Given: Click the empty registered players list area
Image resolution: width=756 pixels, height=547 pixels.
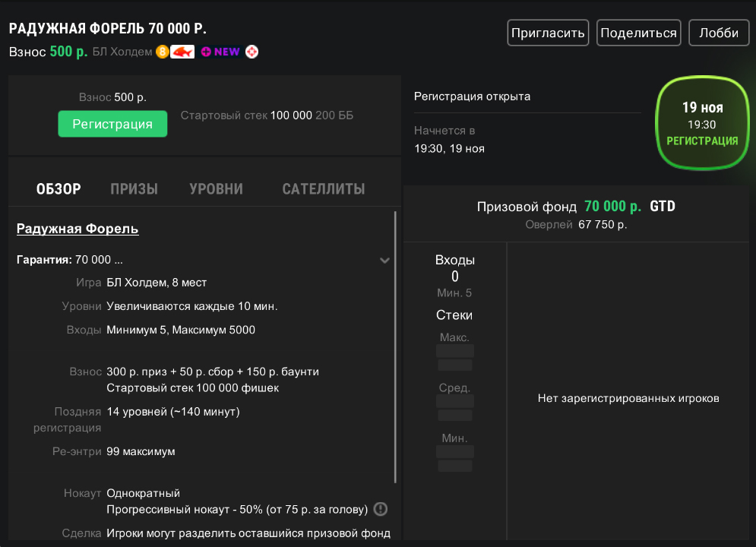Looking at the screenshot, I should pyautogui.click(x=628, y=398).
